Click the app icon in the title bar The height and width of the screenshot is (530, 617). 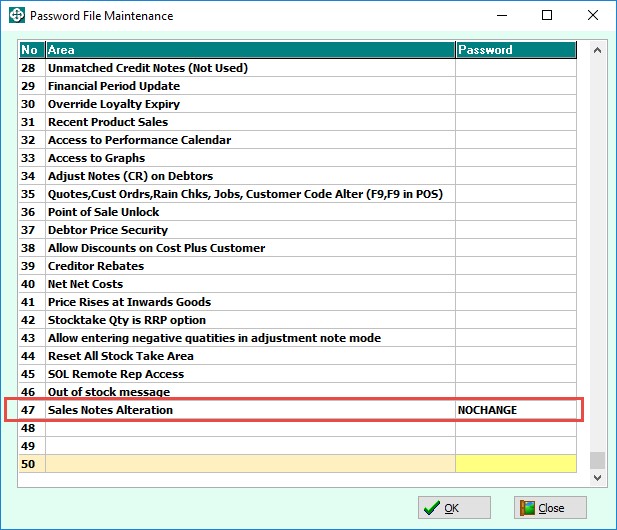click(17, 15)
